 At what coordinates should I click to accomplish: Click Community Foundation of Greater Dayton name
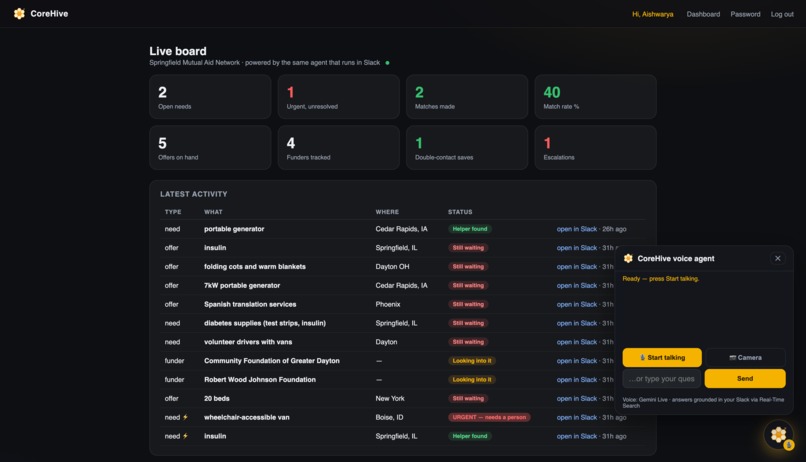tap(272, 361)
